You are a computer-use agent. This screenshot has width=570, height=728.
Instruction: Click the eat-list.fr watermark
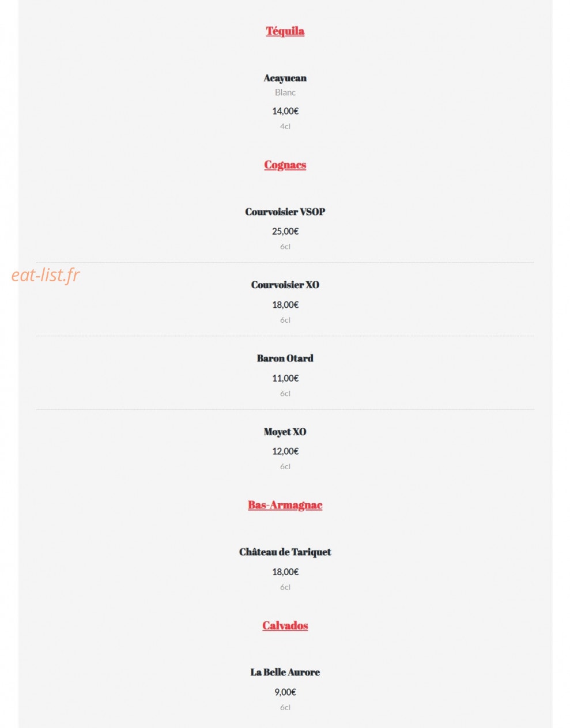(x=46, y=276)
